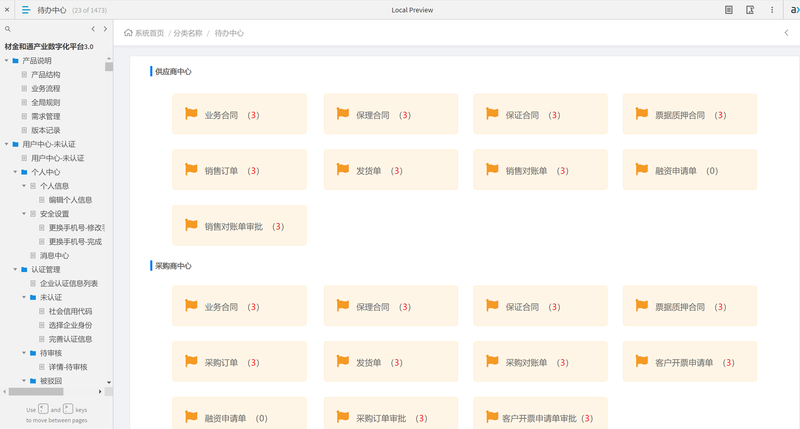Screen dimensions: 800x429
Task: Click the 待办中心 page title in top bar
Action: [x=52, y=10]
